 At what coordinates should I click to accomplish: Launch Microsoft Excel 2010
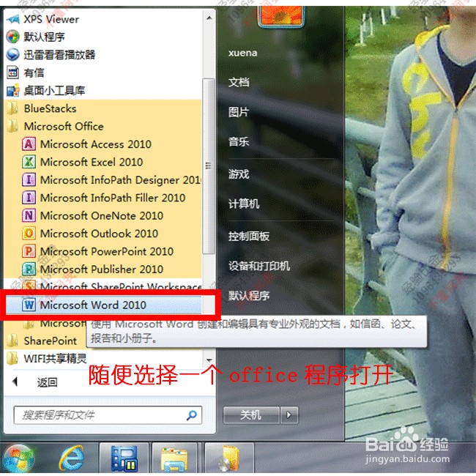[103, 162]
